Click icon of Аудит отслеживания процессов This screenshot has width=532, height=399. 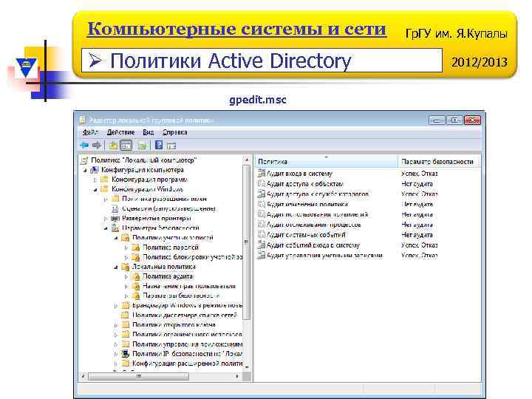tap(261, 225)
